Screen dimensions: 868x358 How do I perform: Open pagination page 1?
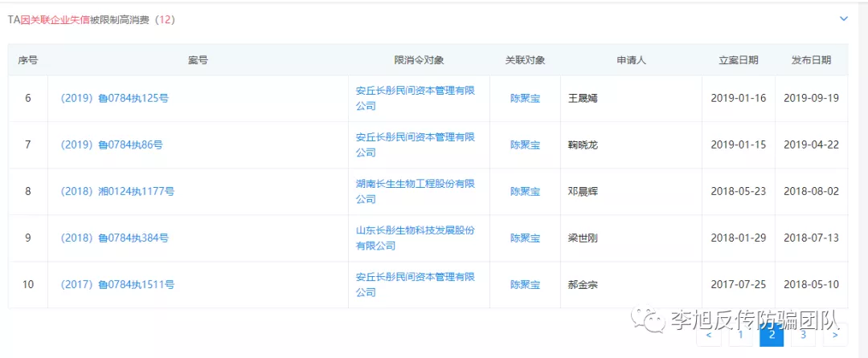click(740, 334)
